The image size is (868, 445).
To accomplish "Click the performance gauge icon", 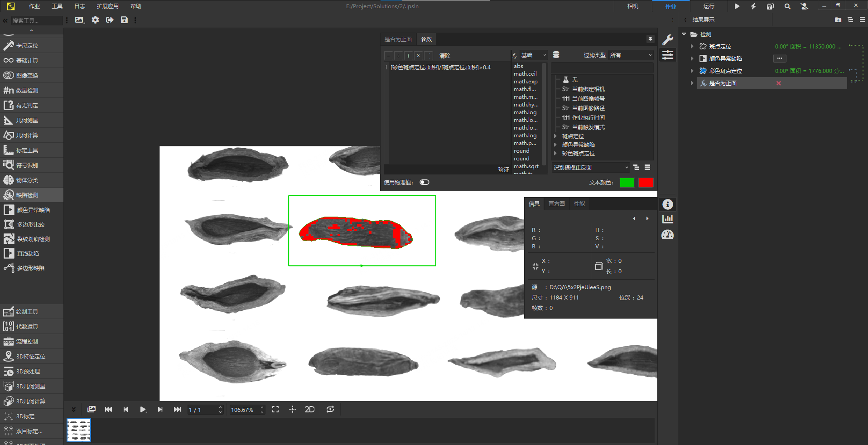I will [x=667, y=235].
